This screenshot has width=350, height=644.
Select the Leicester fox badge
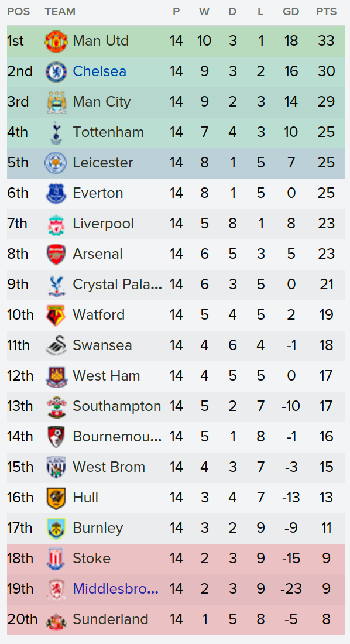click(x=56, y=163)
